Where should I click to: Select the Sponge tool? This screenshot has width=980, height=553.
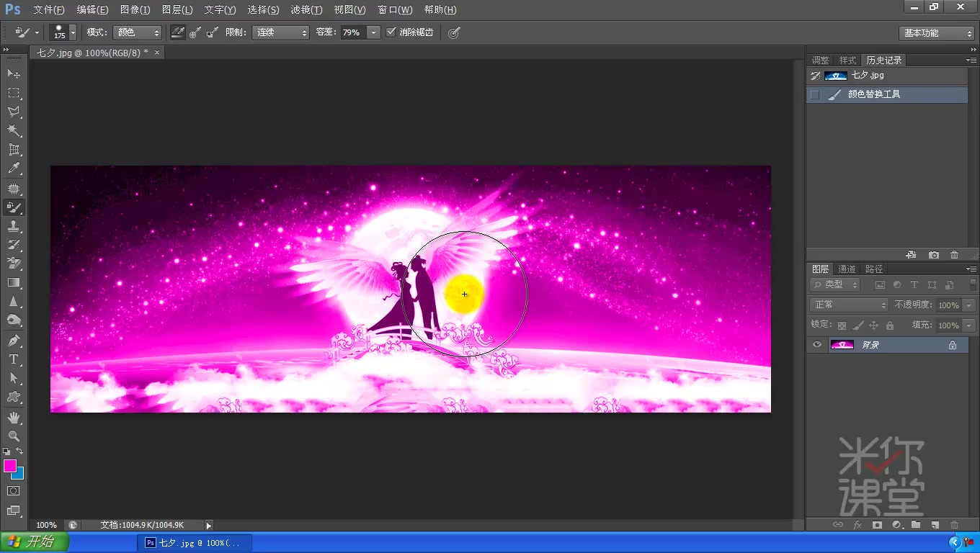[14, 320]
